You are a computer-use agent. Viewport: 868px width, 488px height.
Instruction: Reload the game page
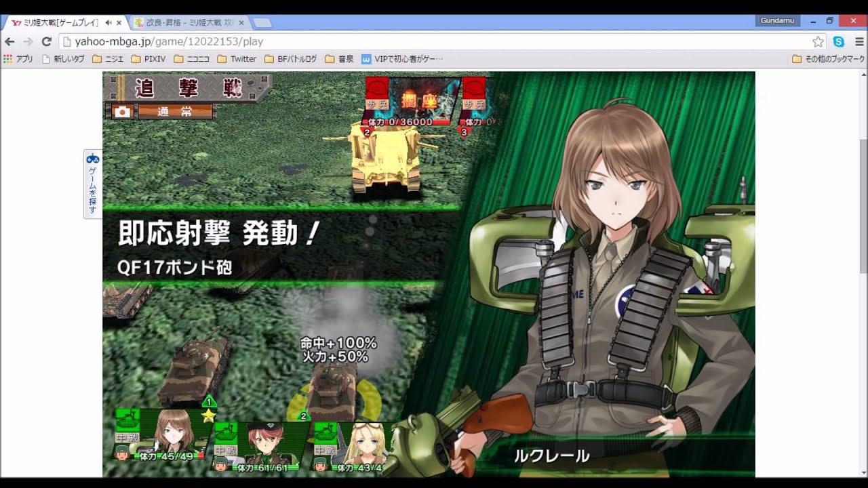(46, 41)
